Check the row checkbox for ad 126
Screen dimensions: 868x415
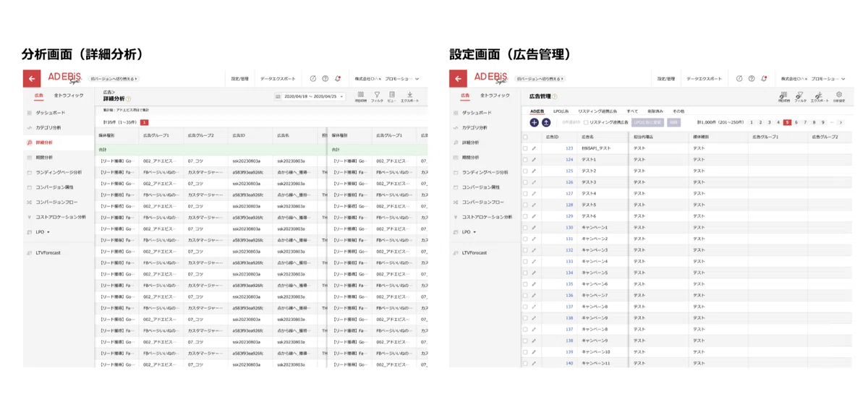tap(525, 182)
